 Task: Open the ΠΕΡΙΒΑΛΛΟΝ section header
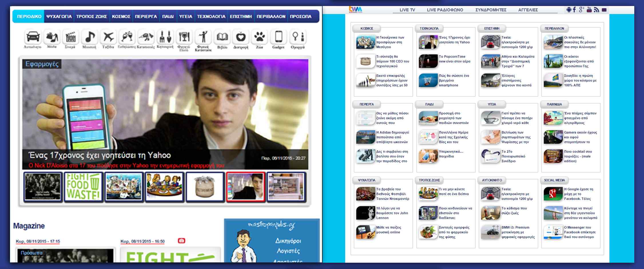pyautogui.click(x=554, y=28)
